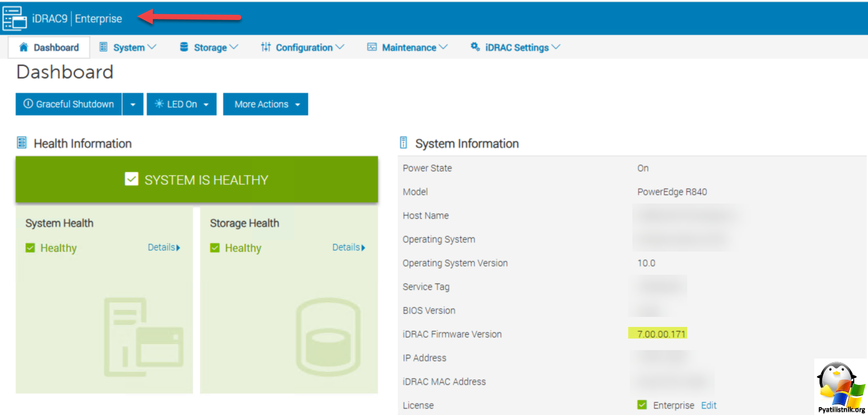Viewport: 868px width, 415px height.
Task: Click the Storage Health Healthy status text
Action: coord(243,248)
